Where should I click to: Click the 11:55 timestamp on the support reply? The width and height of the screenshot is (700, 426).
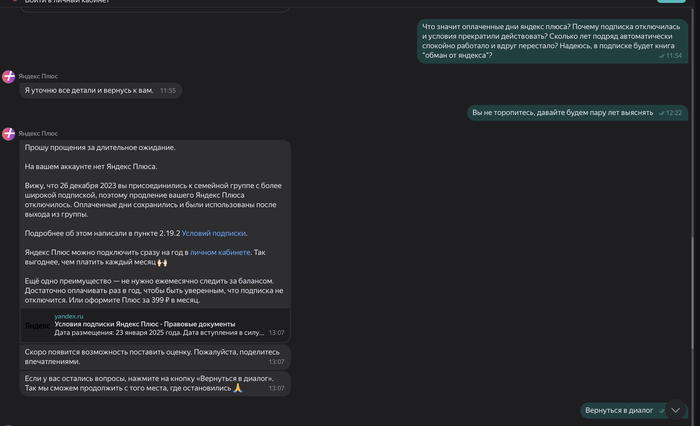pos(168,91)
